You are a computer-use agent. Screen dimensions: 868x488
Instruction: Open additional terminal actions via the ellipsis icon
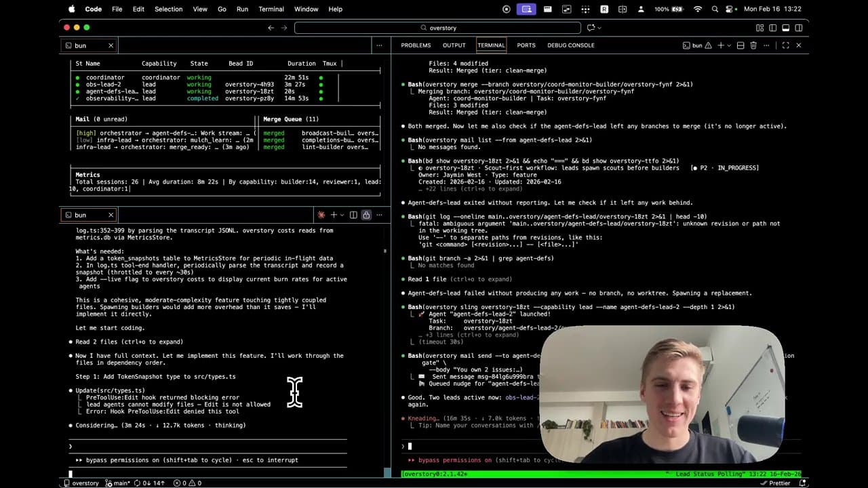pyautogui.click(x=766, y=45)
